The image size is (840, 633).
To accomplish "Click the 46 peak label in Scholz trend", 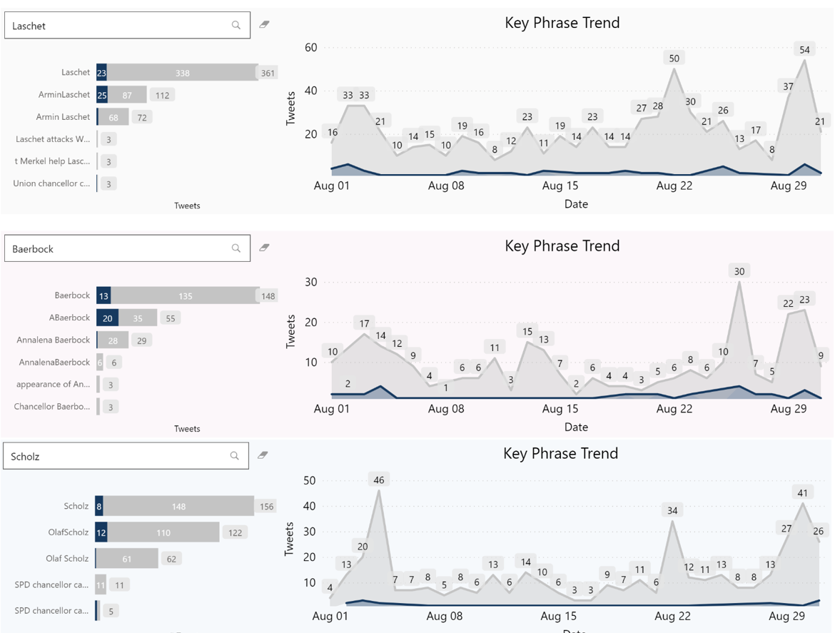I will (x=379, y=480).
